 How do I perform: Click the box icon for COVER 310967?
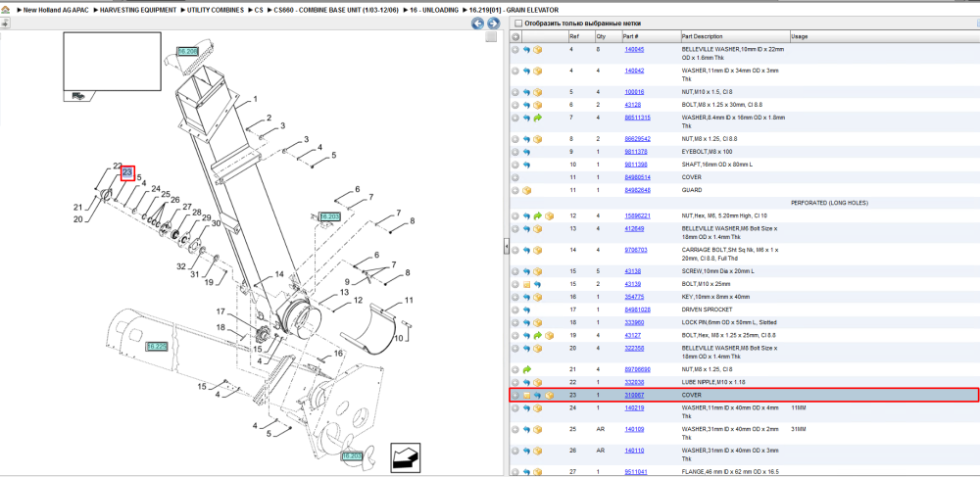pos(550,396)
